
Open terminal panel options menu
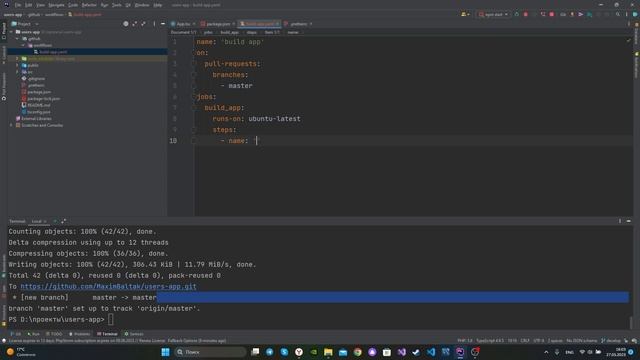click(620, 221)
